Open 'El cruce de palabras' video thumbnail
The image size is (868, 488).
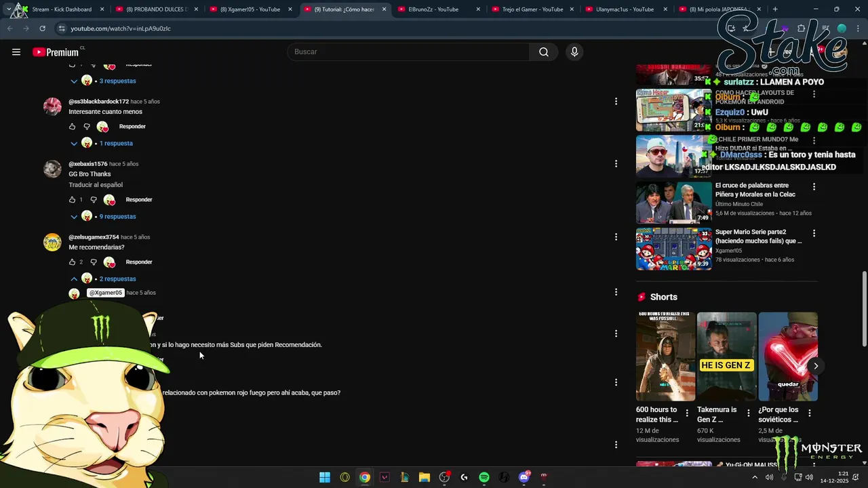click(673, 202)
